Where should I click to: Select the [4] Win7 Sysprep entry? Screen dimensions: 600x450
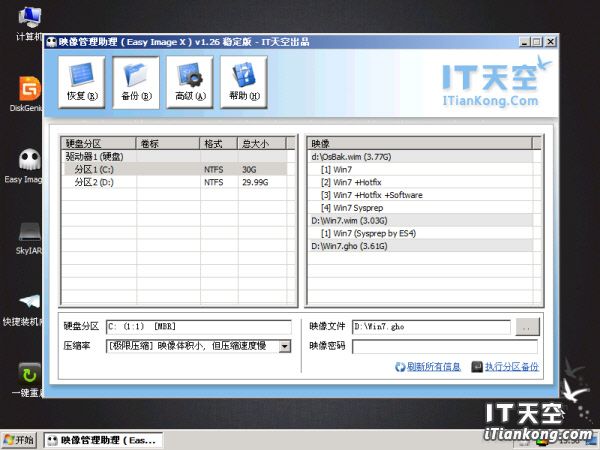(420, 208)
